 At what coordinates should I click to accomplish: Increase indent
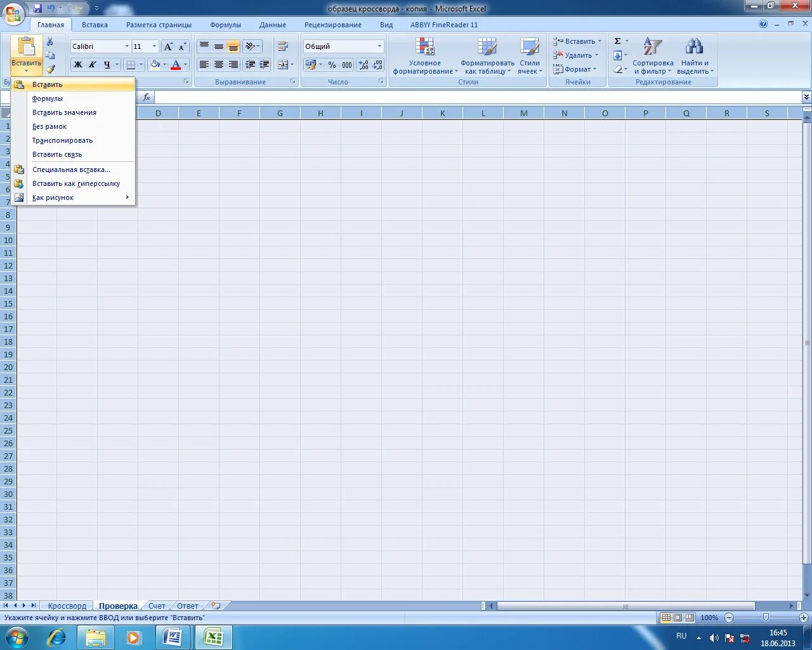[265, 65]
